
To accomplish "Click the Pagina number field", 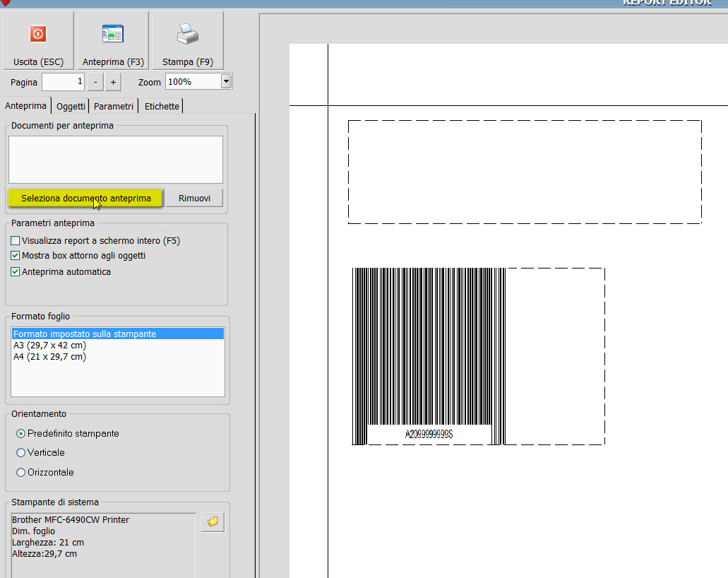I will (63, 82).
